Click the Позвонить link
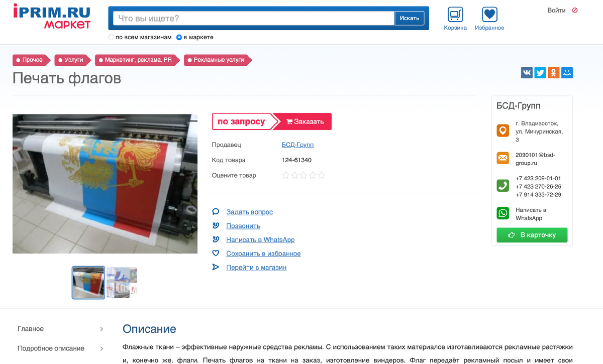This screenshot has width=603, height=364. pyautogui.click(x=243, y=226)
